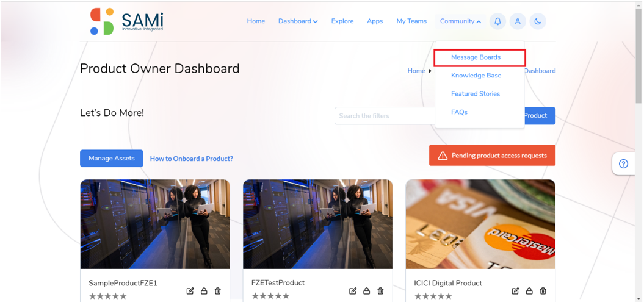The width and height of the screenshot is (644, 305).
Task: Click lock icon for FZETestProduct
Action: [366, 291]
